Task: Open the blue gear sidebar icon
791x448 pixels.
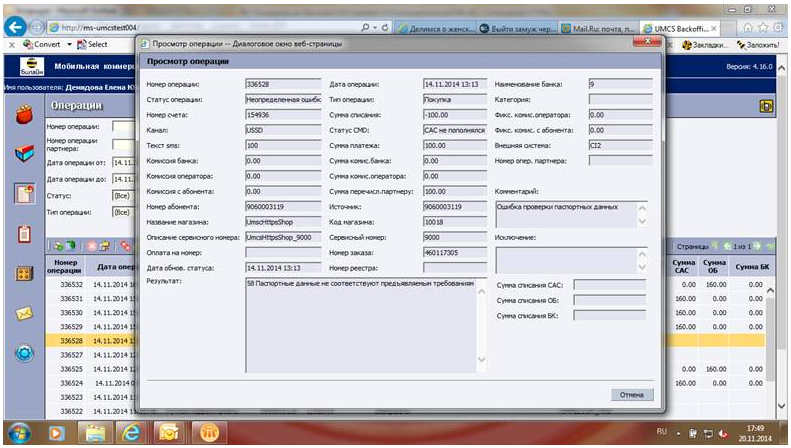Action: pyautogui.click(x=24, y=353)
